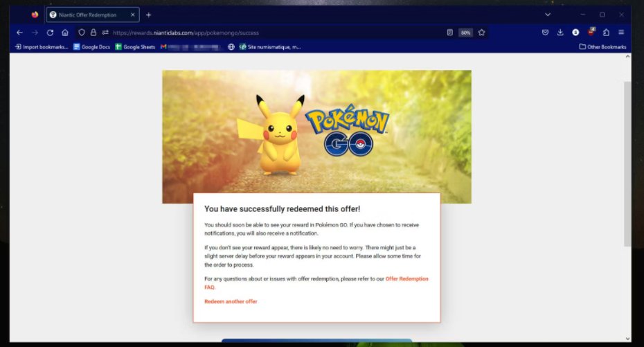Open the Gmail bookmark
The height and width of the screenshot is (347, 644).
[x=191, y=47]
